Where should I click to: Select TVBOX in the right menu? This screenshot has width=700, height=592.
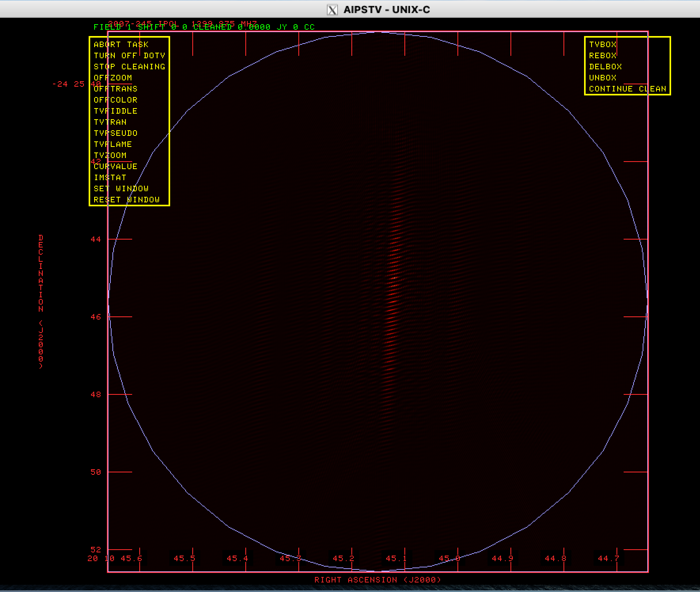pyautogui.click(x=603, y=45)
